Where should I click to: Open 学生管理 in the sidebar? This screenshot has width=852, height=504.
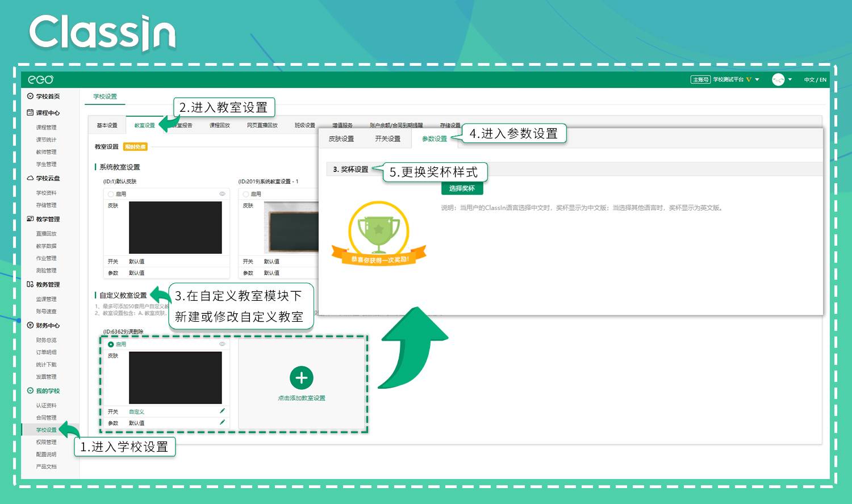coord(47,165)
